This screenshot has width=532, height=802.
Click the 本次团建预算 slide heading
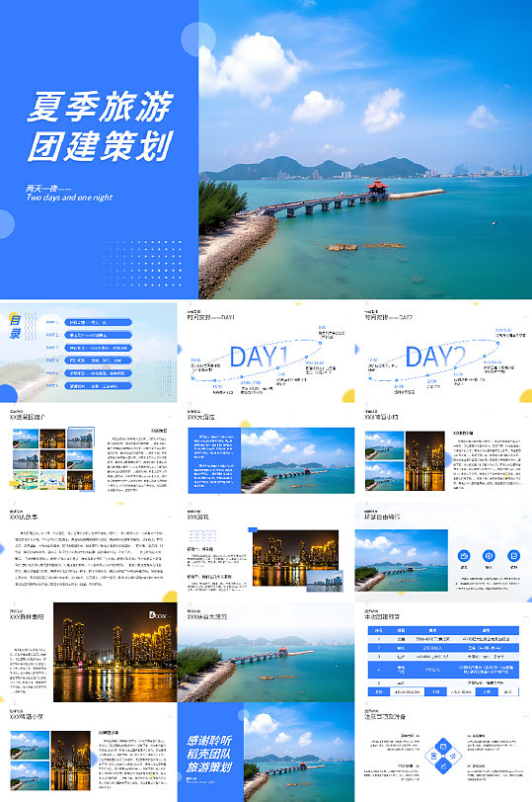[382, 617]
